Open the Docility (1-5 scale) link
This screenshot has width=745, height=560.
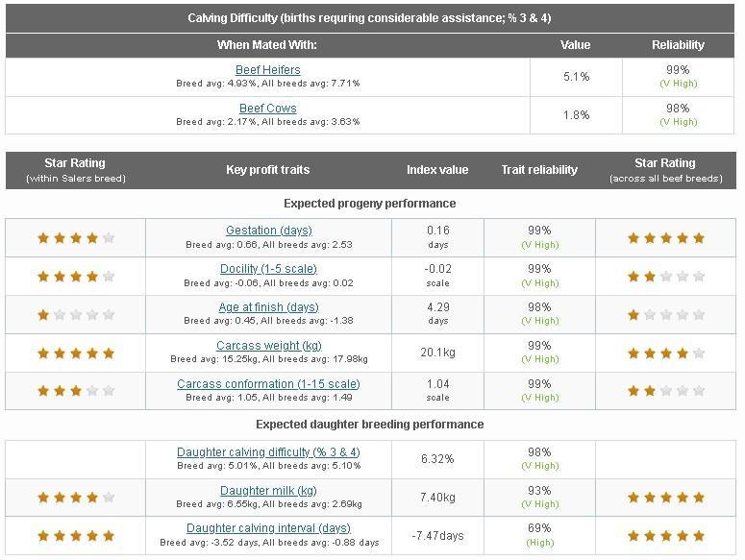[x=268, y=269]
